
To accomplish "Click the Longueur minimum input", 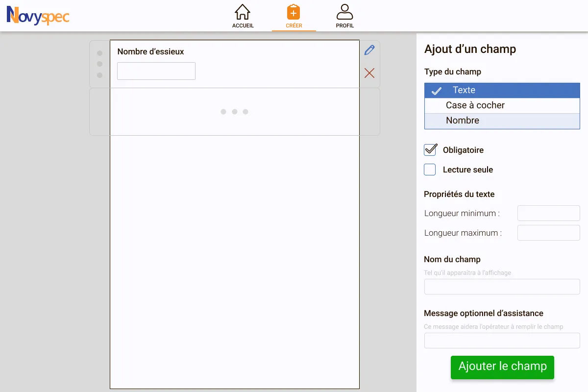I will [548, 213].
